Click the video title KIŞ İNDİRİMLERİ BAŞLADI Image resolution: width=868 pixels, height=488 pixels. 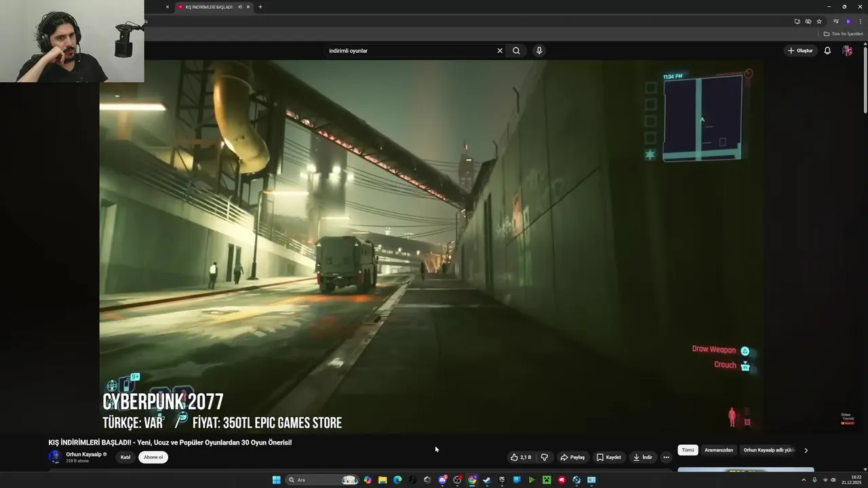[170, 443]
